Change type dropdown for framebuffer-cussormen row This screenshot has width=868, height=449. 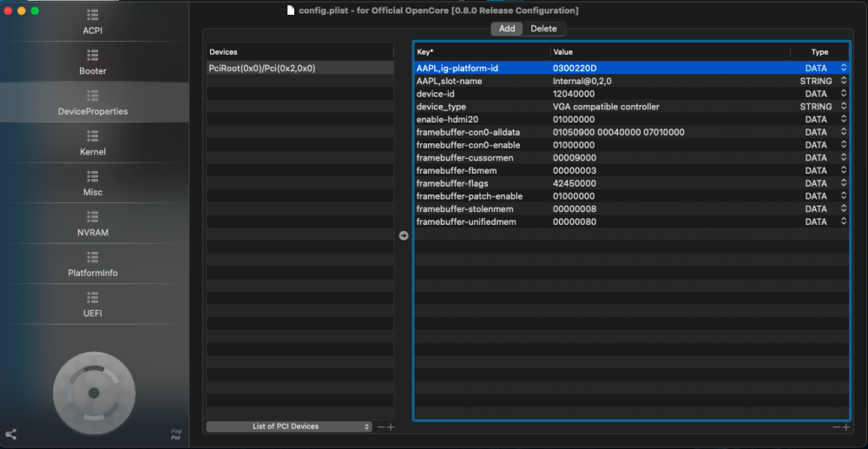pos(844,157)
